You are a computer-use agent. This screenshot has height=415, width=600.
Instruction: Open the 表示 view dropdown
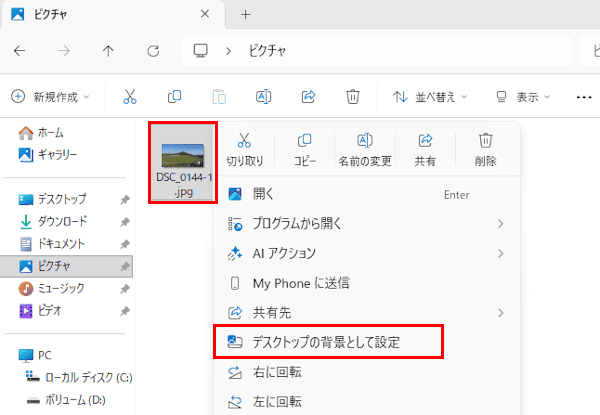pos(523,97)
